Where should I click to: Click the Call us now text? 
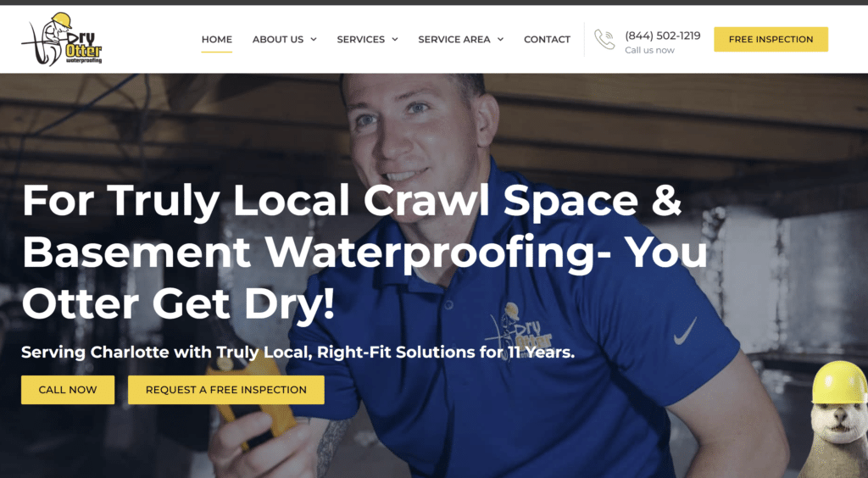point(649,50)
